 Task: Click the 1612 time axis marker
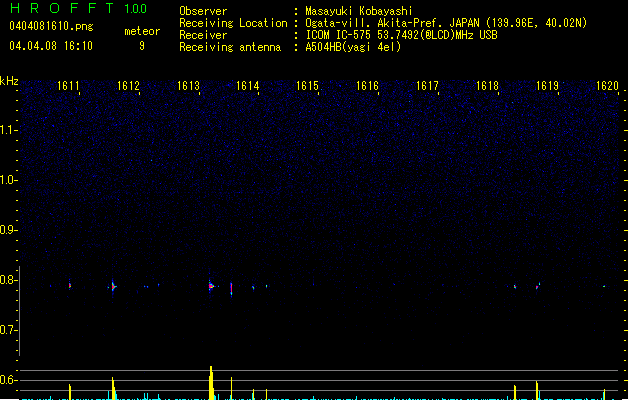(128, 86)
